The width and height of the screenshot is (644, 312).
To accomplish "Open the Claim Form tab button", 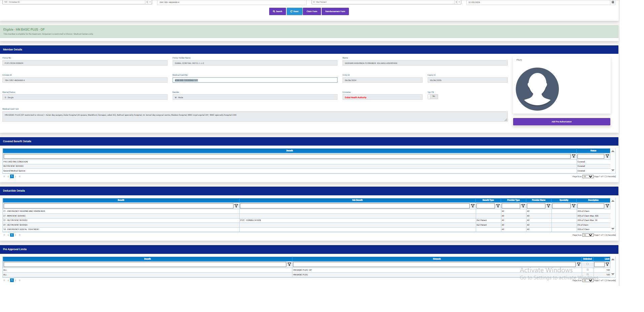I will click(312, 11).
